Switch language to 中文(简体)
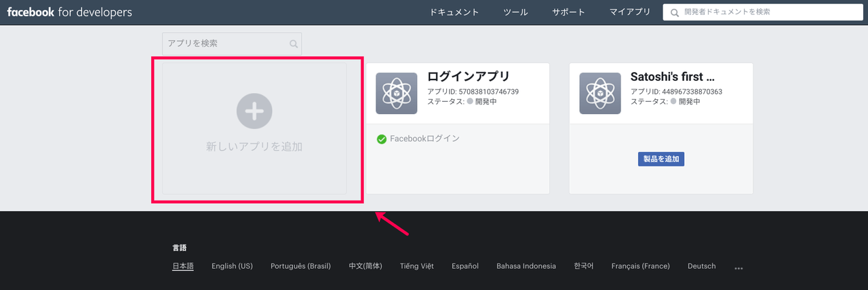The height and width of the screenshot is (290, 868). 366,266
